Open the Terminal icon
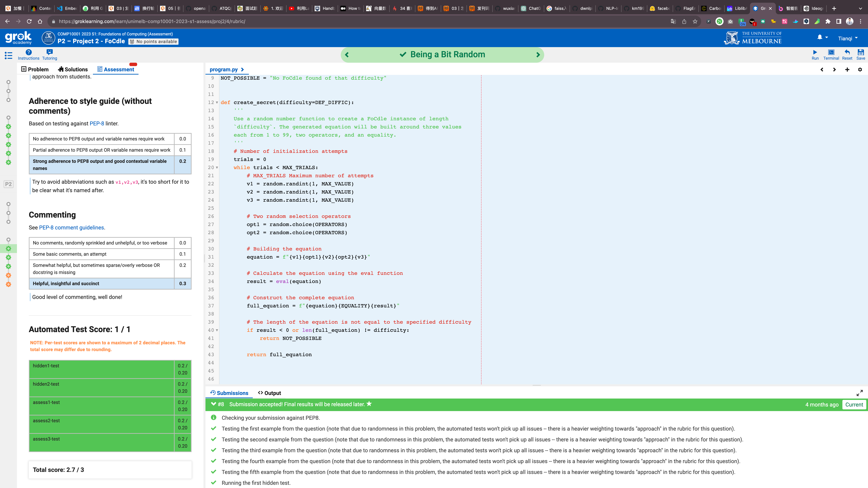Image resolution: width=868 pixels, height=488 pixels. pos(831,55)
